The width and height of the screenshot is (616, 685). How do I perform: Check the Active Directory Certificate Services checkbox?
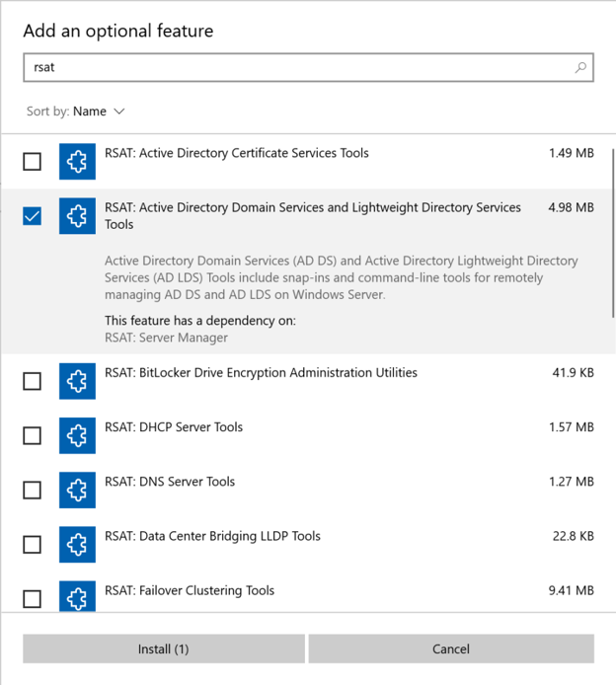pos(33,162)
